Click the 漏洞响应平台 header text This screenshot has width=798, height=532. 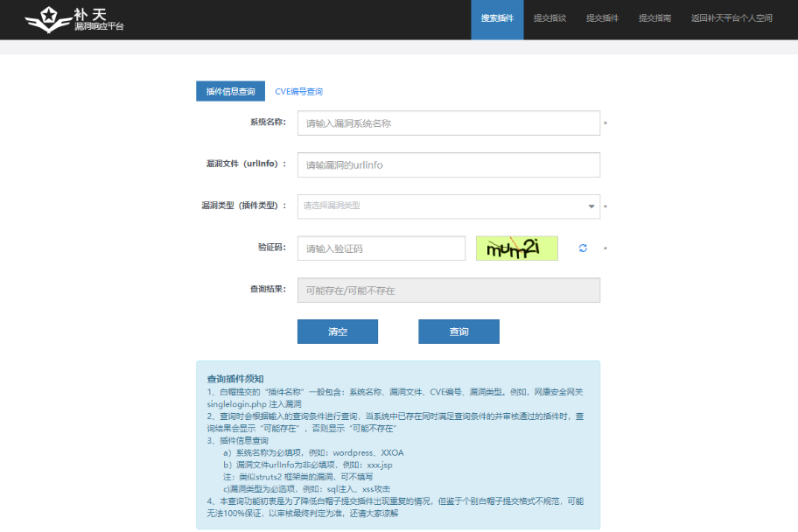[x=99, y=27]
